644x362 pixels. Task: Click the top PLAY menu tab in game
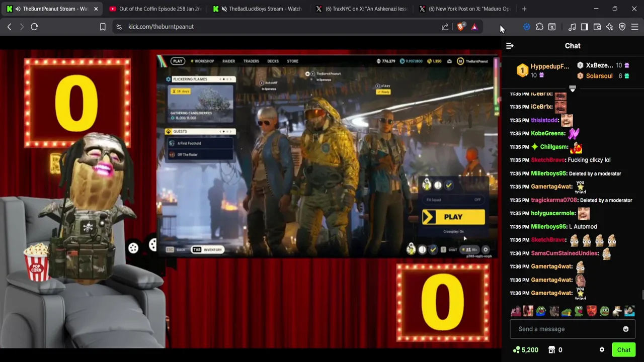178,61
